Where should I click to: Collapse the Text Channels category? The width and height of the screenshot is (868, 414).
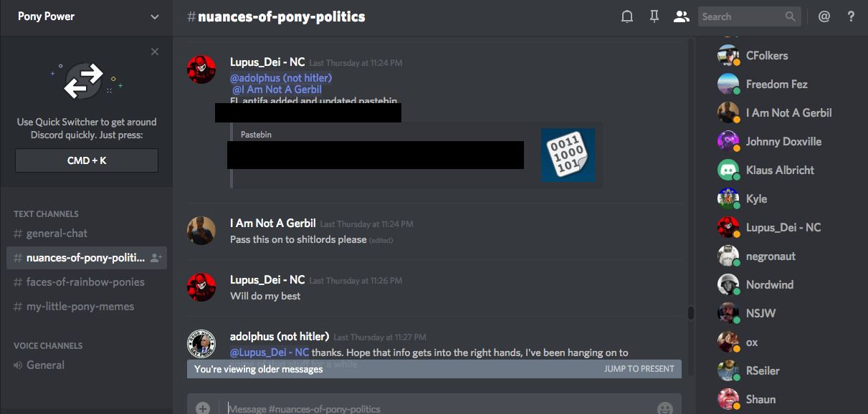(46, 213)
